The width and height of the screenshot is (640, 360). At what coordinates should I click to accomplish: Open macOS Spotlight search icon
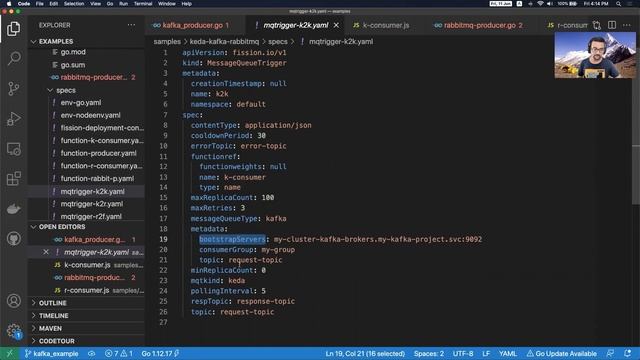pos(618,4)
